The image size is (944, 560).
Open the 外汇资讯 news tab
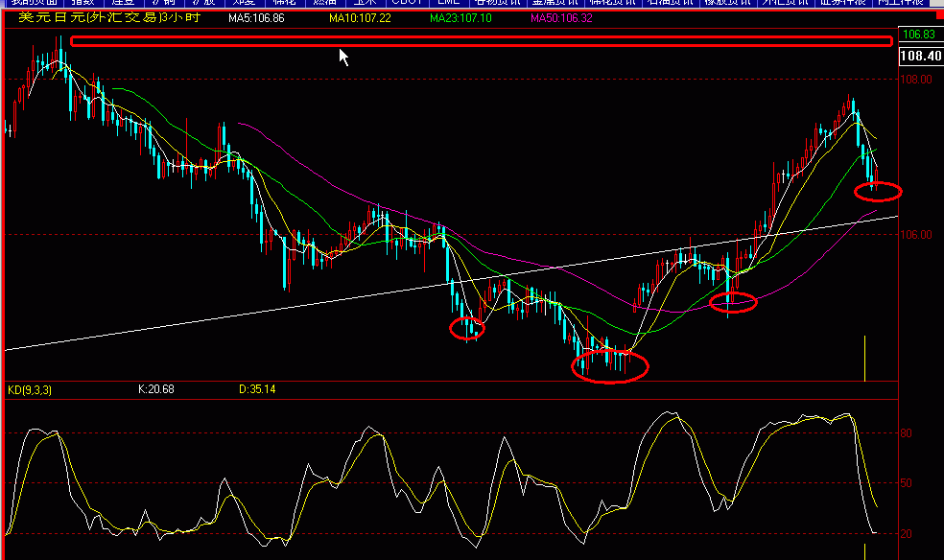point(785,3)
